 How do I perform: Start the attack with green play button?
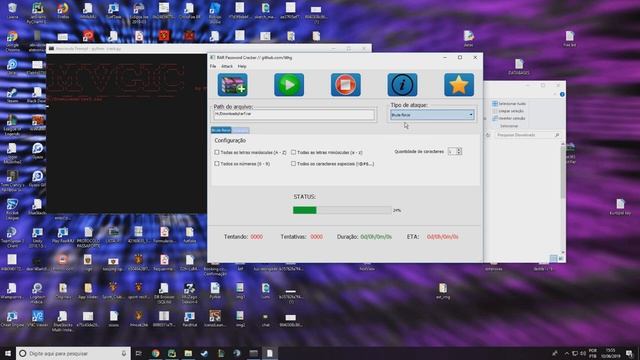(289, 85)
